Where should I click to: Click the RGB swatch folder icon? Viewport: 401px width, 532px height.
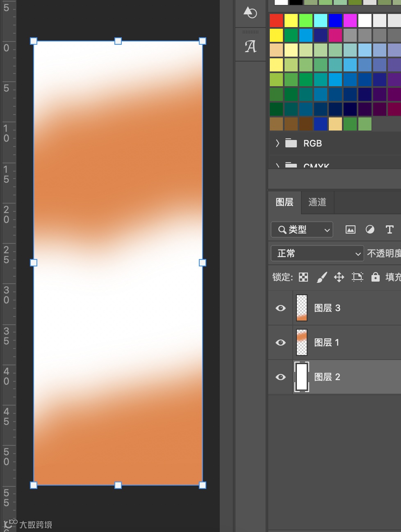(x=291, y=143)
